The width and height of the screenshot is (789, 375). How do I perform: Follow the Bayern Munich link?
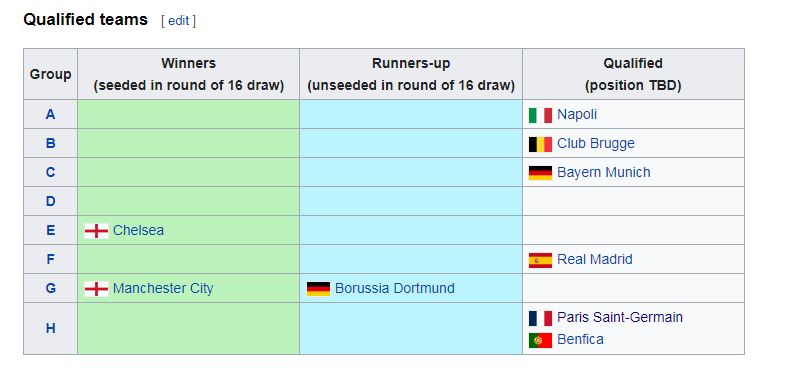pyautogui.click(x=604, y=173)
